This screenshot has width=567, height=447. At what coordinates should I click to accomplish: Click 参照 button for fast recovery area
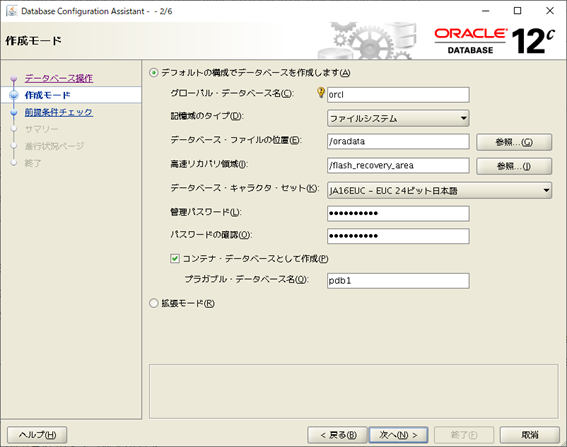514,166
